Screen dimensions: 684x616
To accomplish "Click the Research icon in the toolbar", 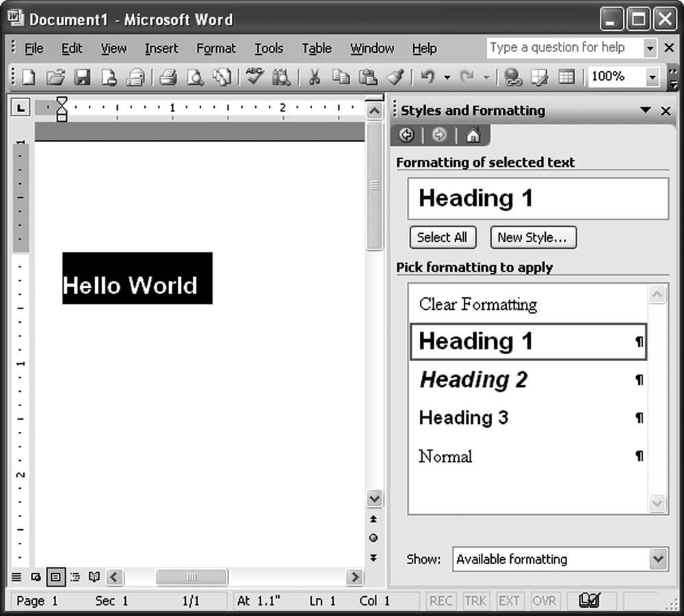I will pos(222,78).
